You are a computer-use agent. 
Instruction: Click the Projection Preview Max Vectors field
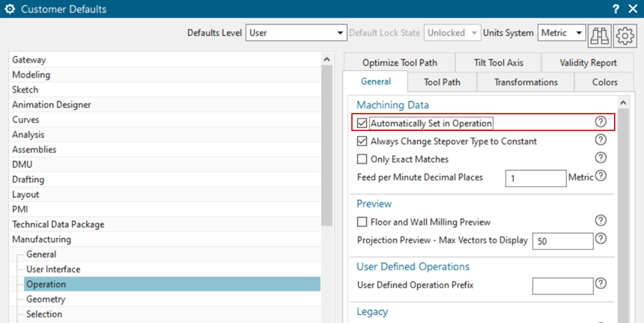coord(562,241)
